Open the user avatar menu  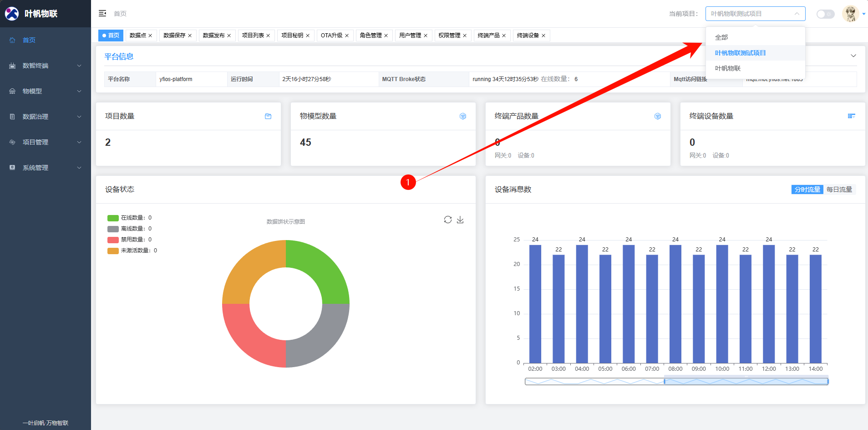click(x=850, y=14)
